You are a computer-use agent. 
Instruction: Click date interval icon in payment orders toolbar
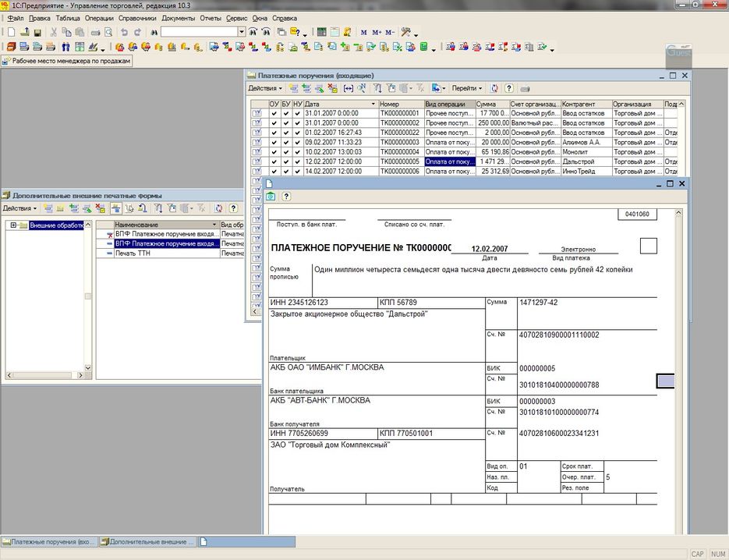pyautogui.click(x=349, y=88)
